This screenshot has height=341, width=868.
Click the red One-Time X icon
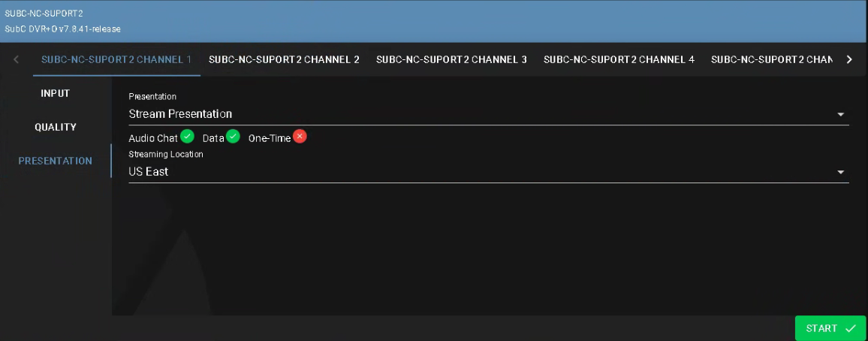[300, 136]
